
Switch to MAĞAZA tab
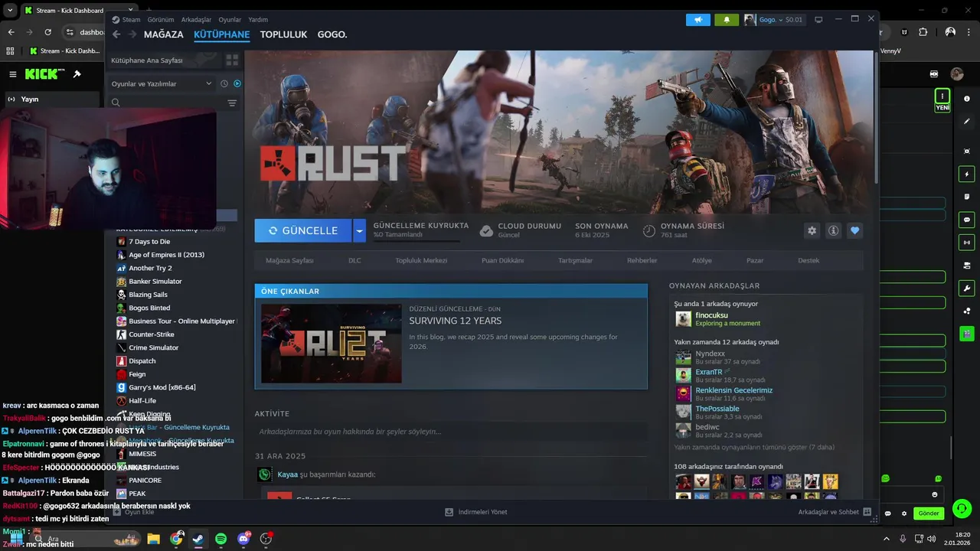(164, 34)
